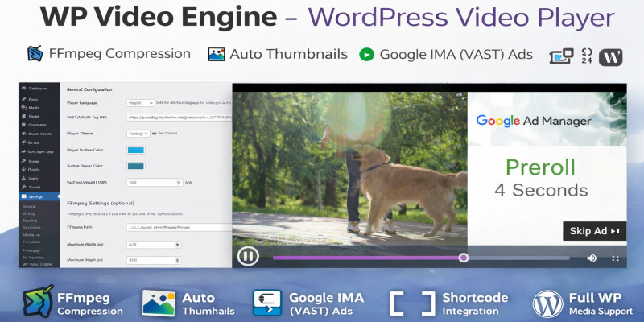Click the Skip Ad button
The image size is (644, 322).
tap(594, 232)
